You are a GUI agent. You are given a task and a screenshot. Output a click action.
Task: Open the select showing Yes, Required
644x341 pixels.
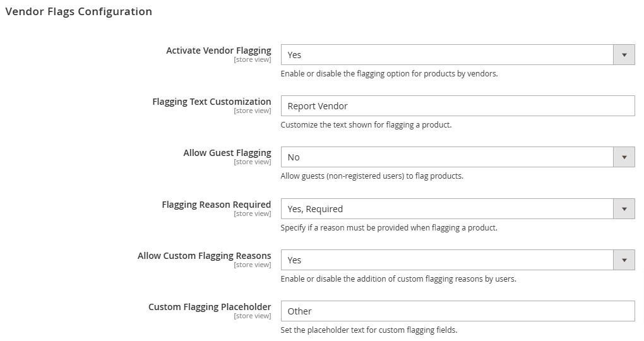point(458,209)
